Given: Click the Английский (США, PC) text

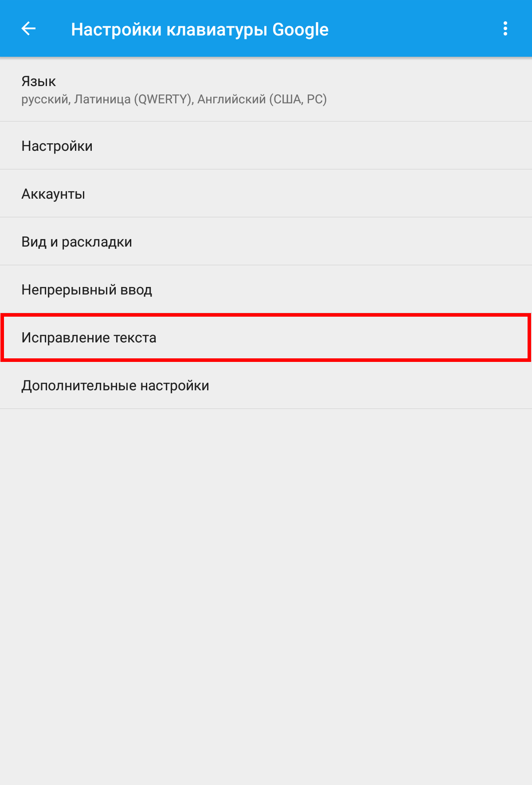Looking at the screenshot, I should 262,99.
